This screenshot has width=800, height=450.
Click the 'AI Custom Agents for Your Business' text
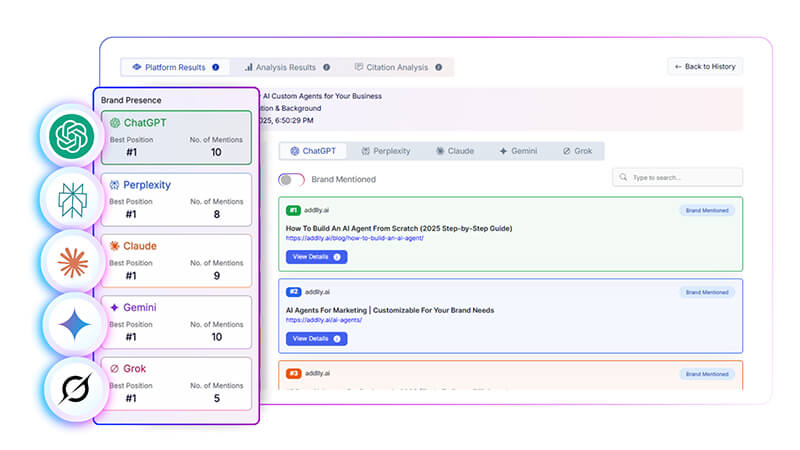322,96
